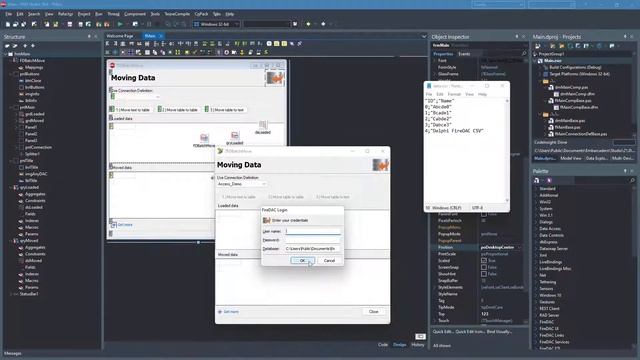The height and width of the screenshot is (360, 640).
Task: Open the Windows 32-bit platform dropdown
Action: [236, 24]
